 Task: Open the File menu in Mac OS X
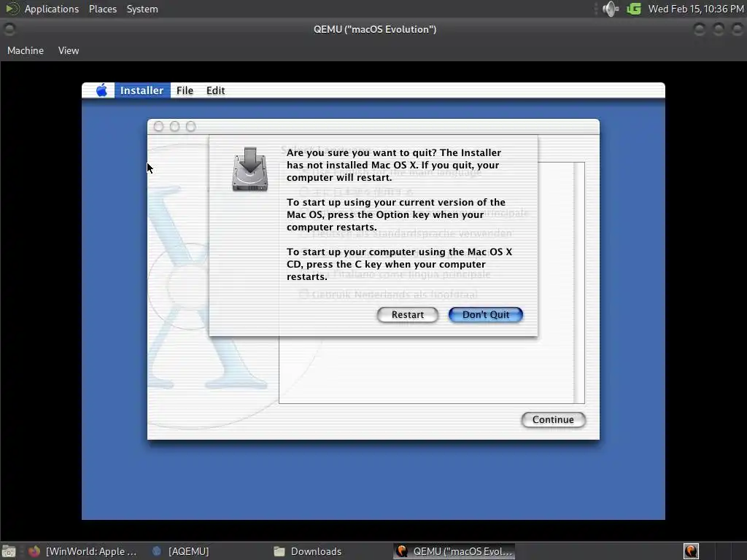(185, 90)
